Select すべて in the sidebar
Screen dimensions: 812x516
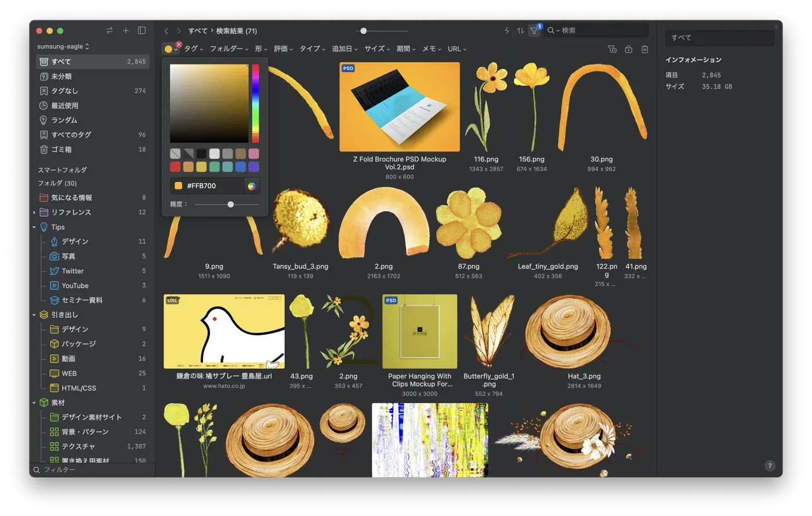[x=93, y=61]
